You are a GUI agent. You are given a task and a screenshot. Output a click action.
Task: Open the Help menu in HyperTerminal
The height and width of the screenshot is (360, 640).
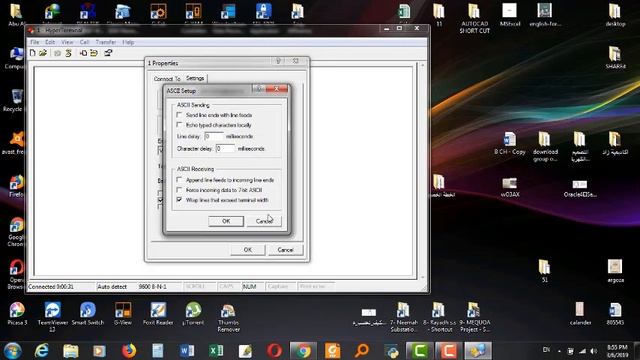click(128, 42)
